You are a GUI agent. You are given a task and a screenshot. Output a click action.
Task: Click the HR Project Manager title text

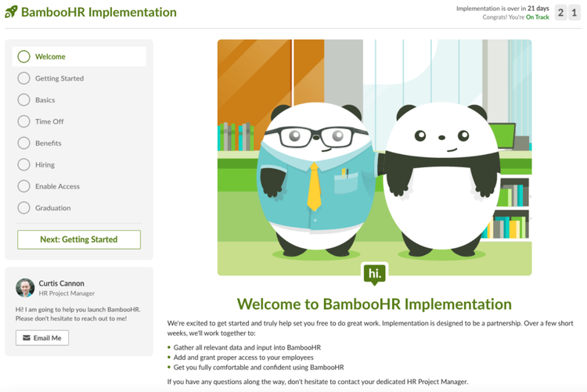coord(67,293)
